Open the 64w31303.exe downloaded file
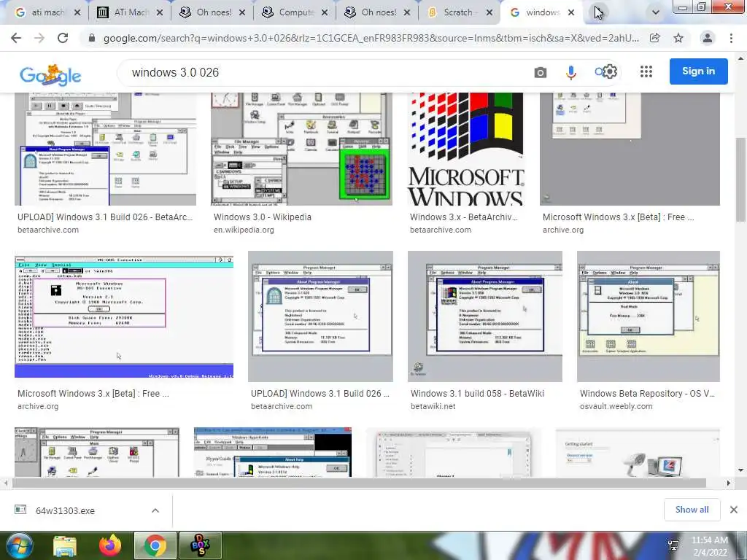Viewport: 747px width, 560px height. [65, 510]
